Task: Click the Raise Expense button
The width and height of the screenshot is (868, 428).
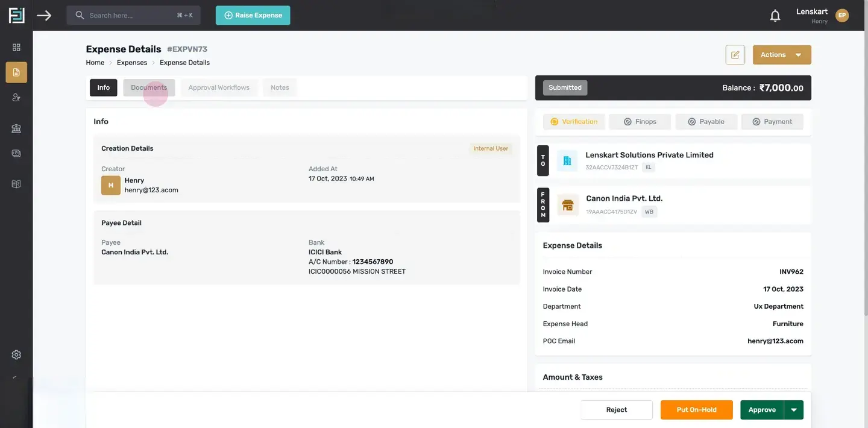Action: (x=253, y=15)
